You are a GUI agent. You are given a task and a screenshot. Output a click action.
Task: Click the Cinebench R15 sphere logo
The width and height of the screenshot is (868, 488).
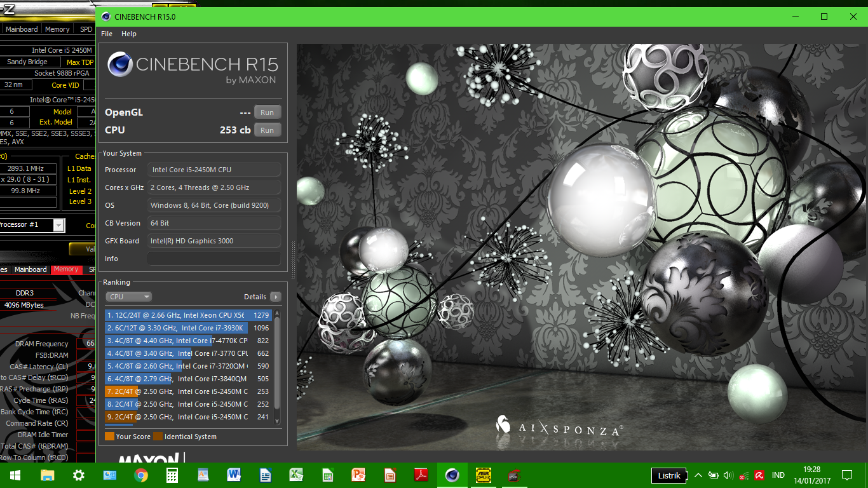[119, 64]
